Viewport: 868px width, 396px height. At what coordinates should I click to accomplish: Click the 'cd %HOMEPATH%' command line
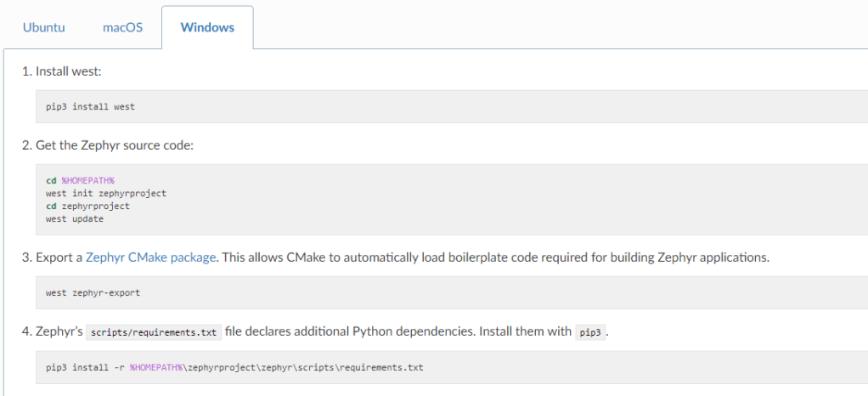(80, 181)
